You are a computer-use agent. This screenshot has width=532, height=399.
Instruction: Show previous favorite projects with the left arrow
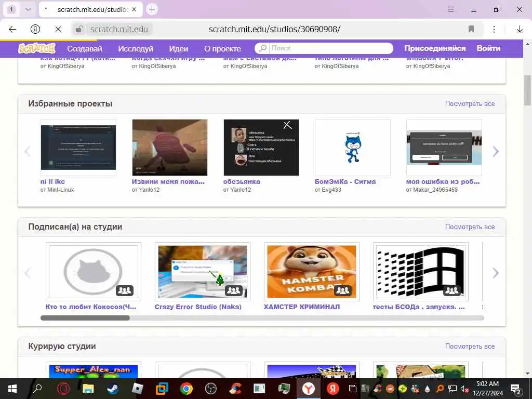[28, 151]
